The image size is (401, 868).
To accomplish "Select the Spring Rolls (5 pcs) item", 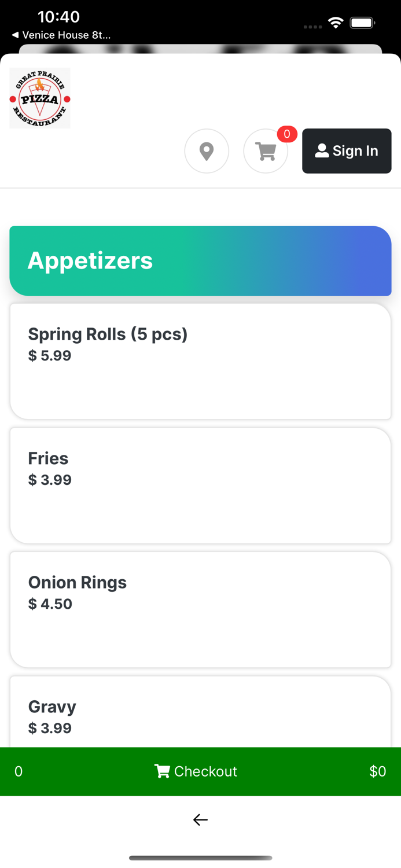I will click(x=200, y=361).
